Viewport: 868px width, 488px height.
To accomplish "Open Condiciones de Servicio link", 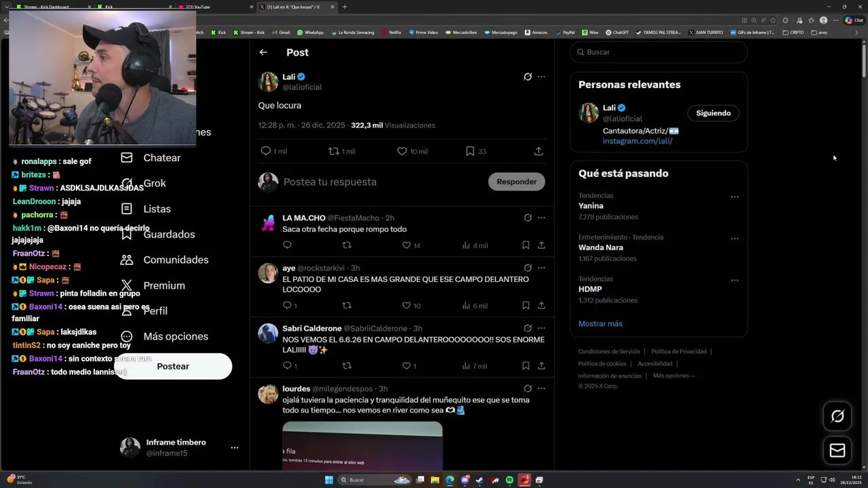I will [x=609, y=351].
